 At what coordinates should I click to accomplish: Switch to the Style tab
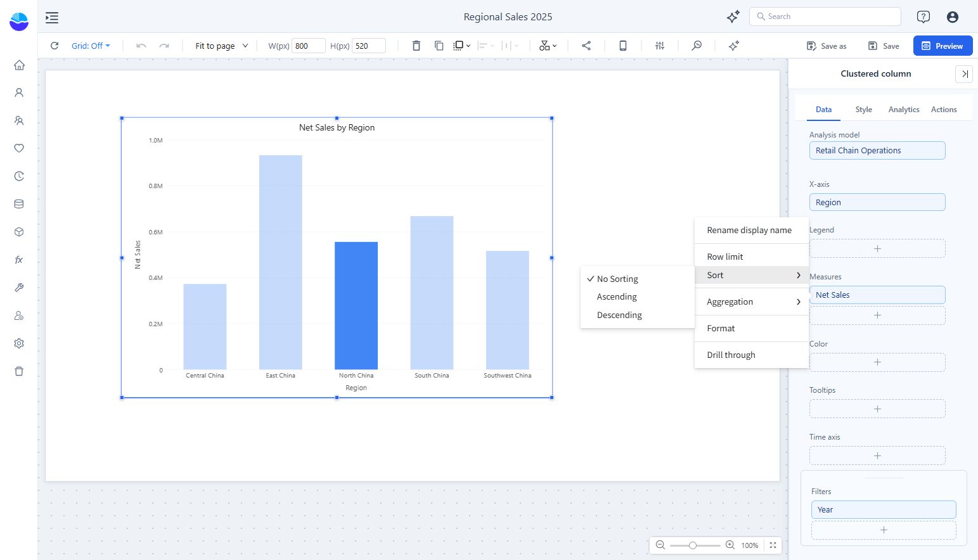point(863,110)
